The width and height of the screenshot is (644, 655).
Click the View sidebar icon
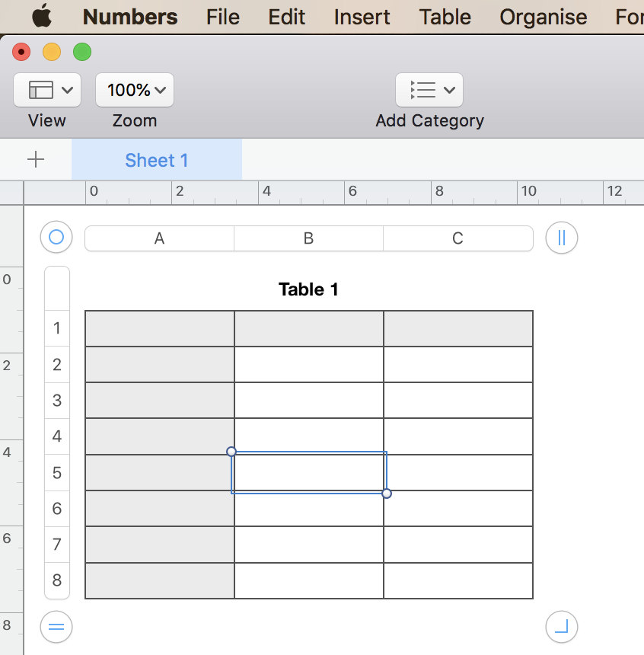(41, 90)
